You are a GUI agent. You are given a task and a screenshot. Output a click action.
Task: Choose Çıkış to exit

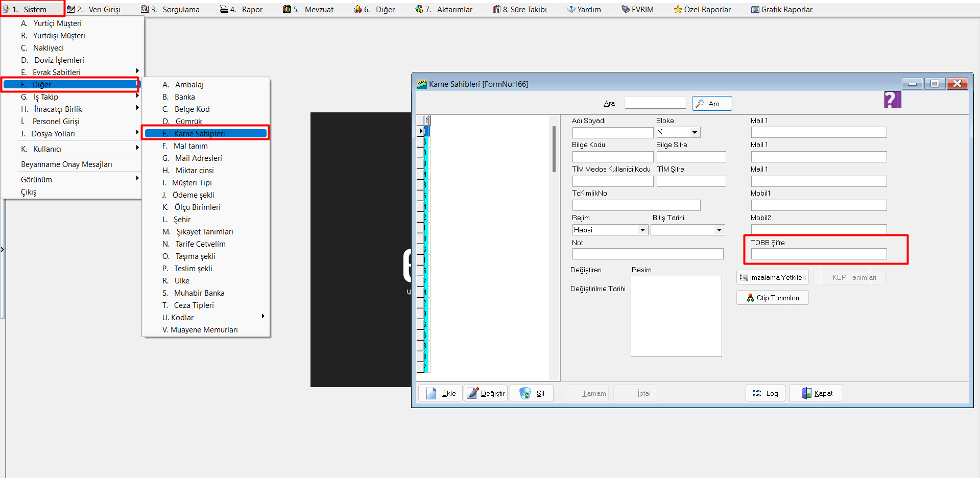point(71,192)
